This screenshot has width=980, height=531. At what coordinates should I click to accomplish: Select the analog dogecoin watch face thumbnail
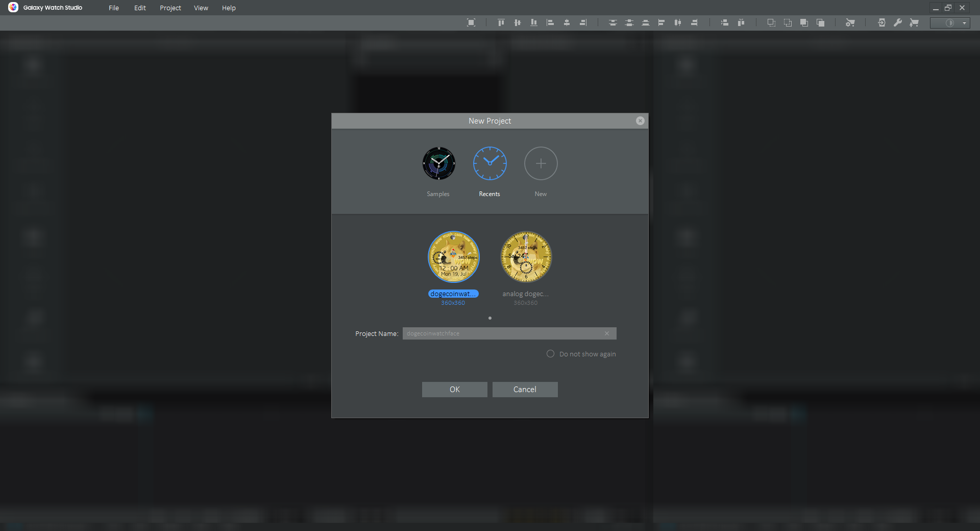coord(526,257)
